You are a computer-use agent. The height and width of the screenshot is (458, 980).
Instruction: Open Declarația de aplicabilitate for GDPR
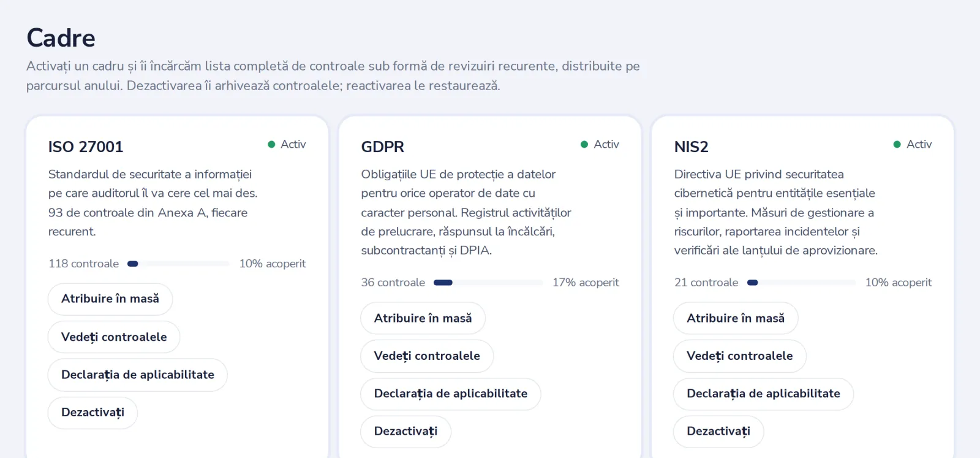(x=451, y=394)
